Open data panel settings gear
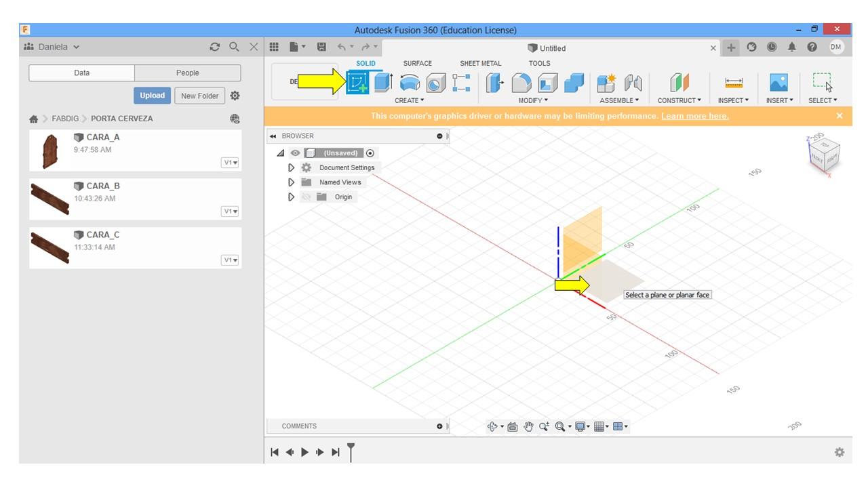The width and height of the screenshot is (868, 488). (x=235, y=96)
